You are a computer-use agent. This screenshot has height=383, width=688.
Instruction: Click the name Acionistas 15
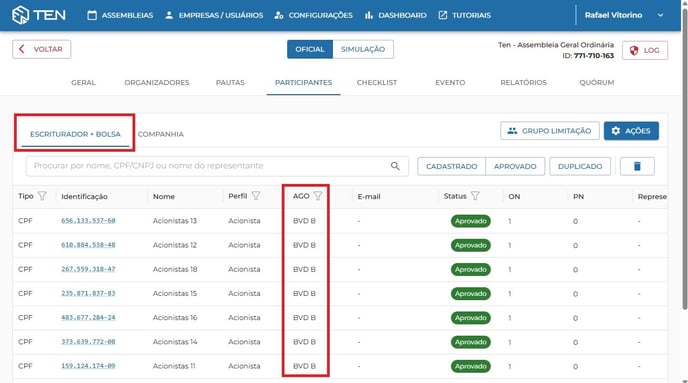tap(175, 293)
